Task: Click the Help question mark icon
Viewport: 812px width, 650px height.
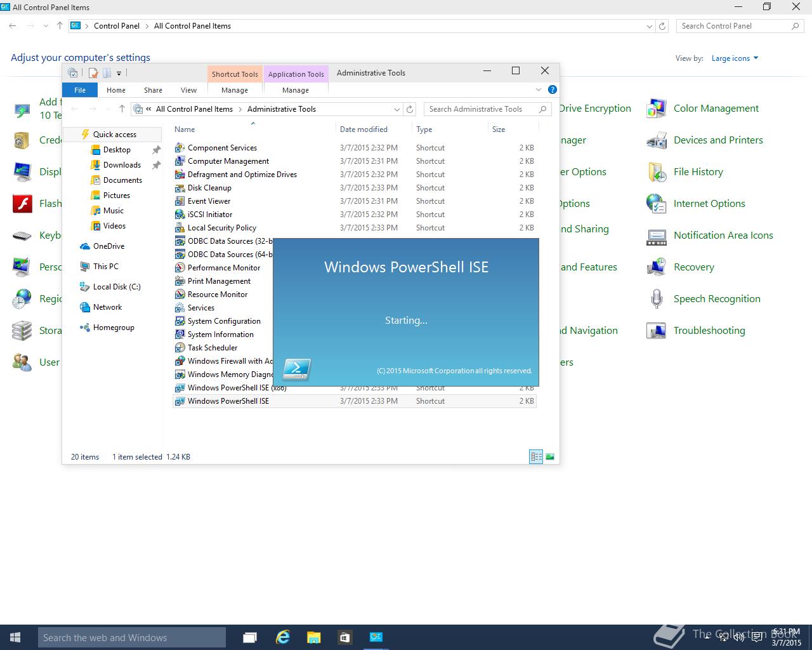Action: click(552, 90)
